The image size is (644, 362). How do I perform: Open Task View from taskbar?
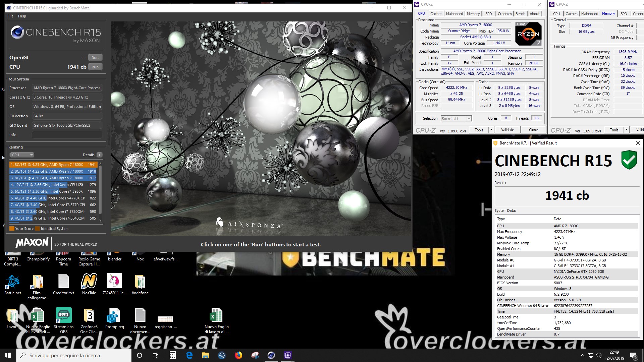pyautogui.click(x=156, y=355)
